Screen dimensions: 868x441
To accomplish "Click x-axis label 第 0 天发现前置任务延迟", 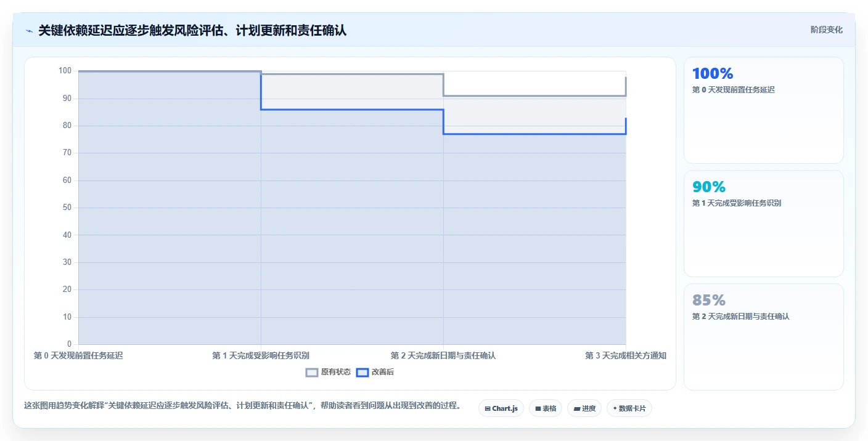I will [x=78, y=355].
